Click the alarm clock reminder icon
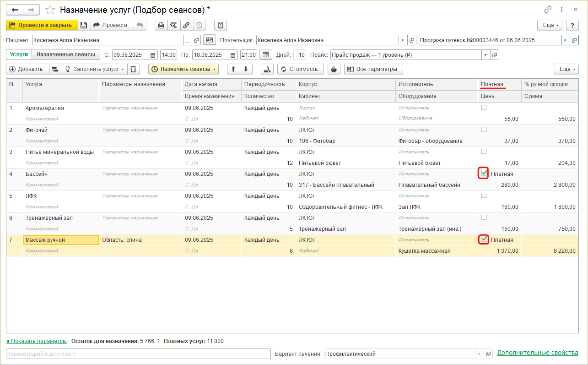 coord(221,25)
